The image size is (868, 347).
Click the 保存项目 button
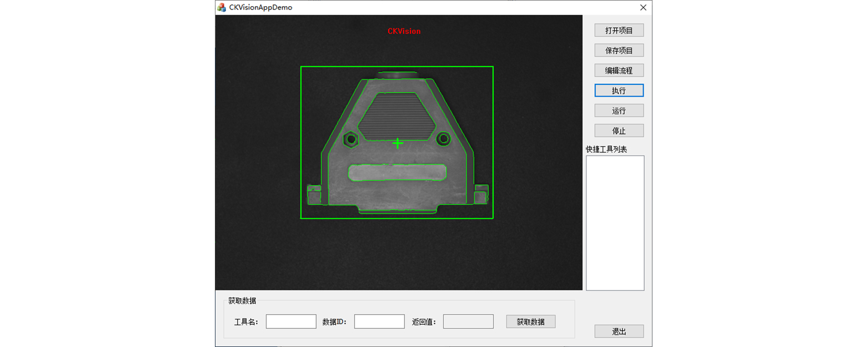point(619,51)
